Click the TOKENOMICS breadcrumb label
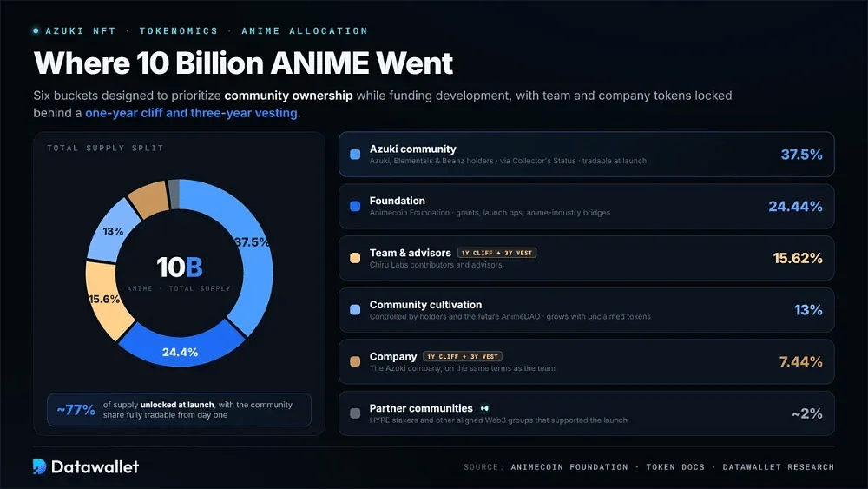Screen dimensions: 868x489 tap(179, 31)
